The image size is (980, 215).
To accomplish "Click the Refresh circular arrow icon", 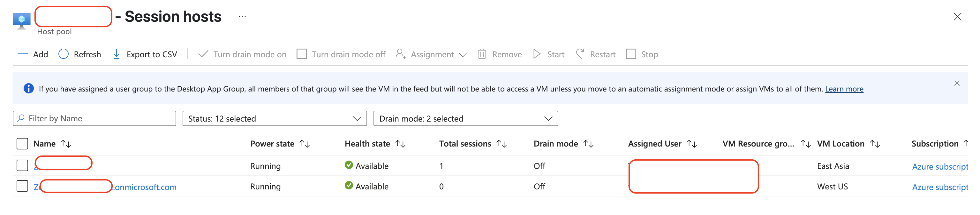I will pos(64,54).
